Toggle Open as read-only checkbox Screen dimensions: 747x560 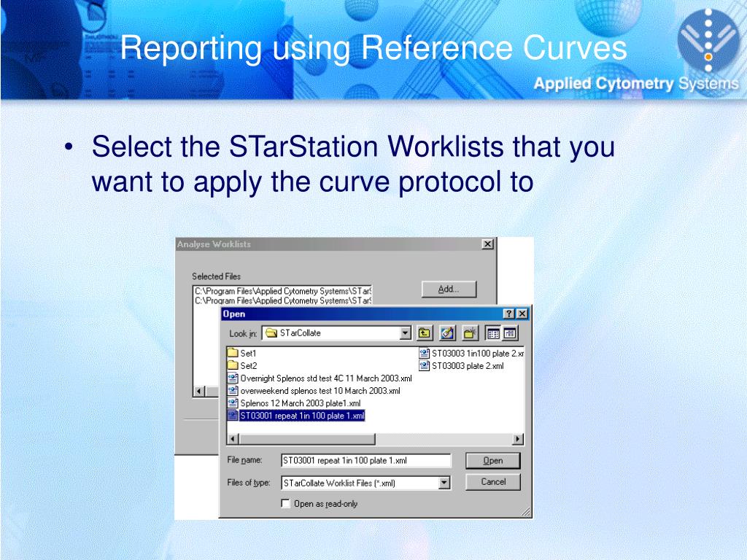click(285, 503)
